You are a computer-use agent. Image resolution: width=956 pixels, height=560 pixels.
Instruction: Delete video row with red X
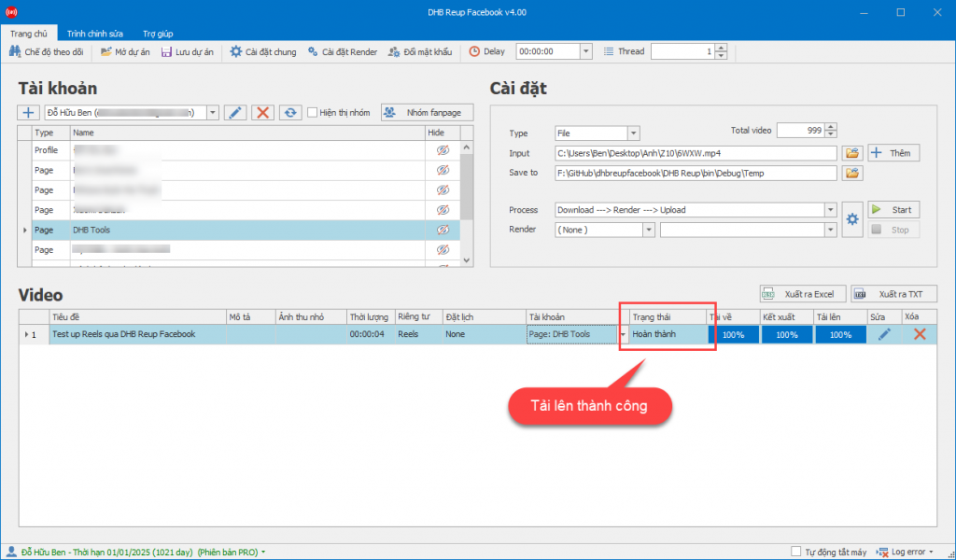pyautogui.click(x=920, y=334)
